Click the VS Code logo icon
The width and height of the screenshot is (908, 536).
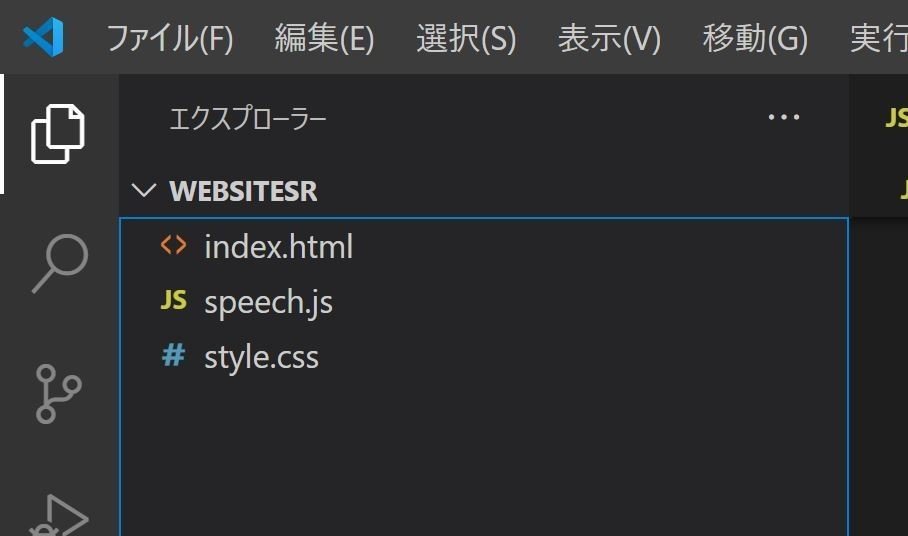43,38
